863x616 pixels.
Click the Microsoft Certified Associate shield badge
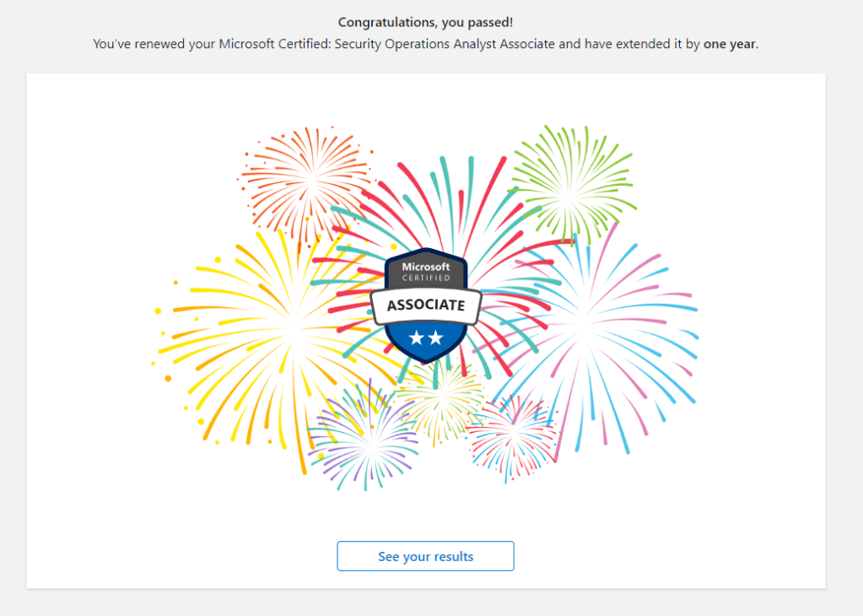(426, 305)
